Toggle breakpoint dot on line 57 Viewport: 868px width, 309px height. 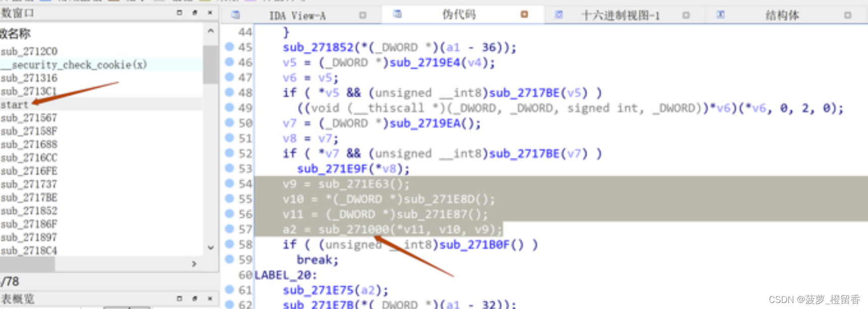coord(229,229)
